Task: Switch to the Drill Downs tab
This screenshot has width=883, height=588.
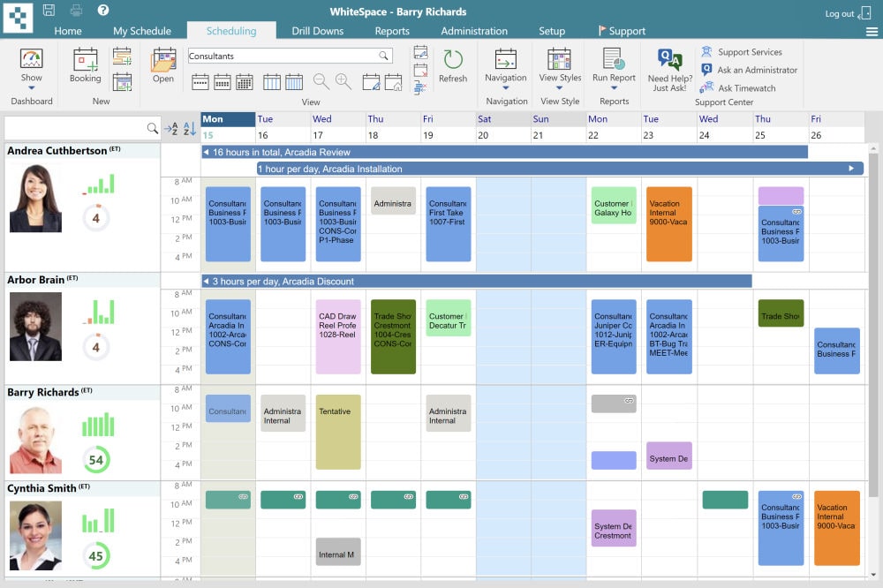Action: (x=318, y=31)
